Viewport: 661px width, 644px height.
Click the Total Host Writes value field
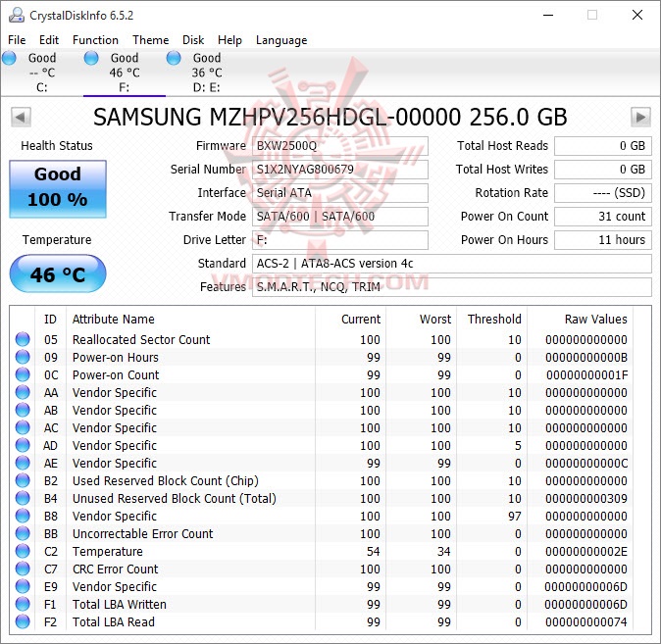pos(603,170)
